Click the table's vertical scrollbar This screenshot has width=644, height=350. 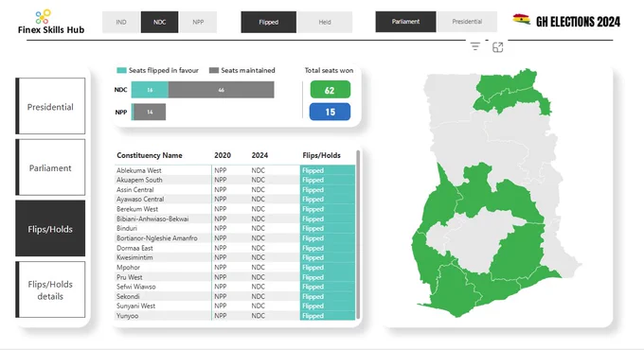[x=358, y=235]
